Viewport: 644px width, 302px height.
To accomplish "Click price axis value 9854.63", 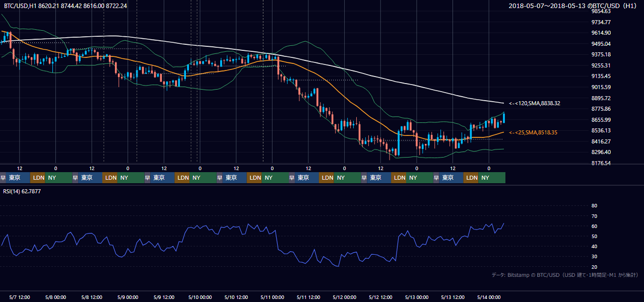I will pos(601,11).
